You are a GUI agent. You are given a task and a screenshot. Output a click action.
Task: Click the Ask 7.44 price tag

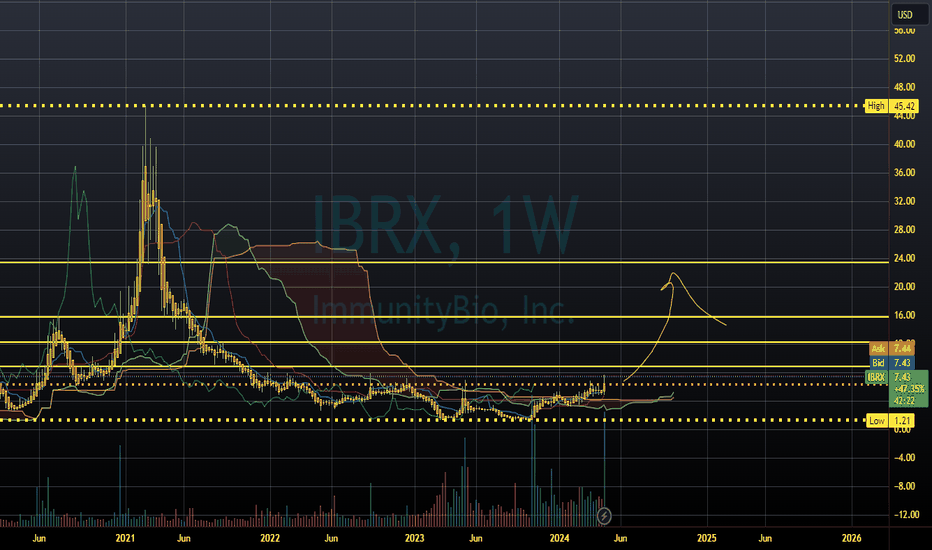coord(892,348)
